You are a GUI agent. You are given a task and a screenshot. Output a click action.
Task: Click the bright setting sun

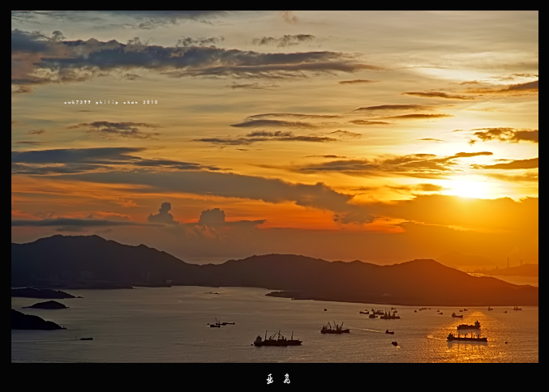(x=469, y=186)
